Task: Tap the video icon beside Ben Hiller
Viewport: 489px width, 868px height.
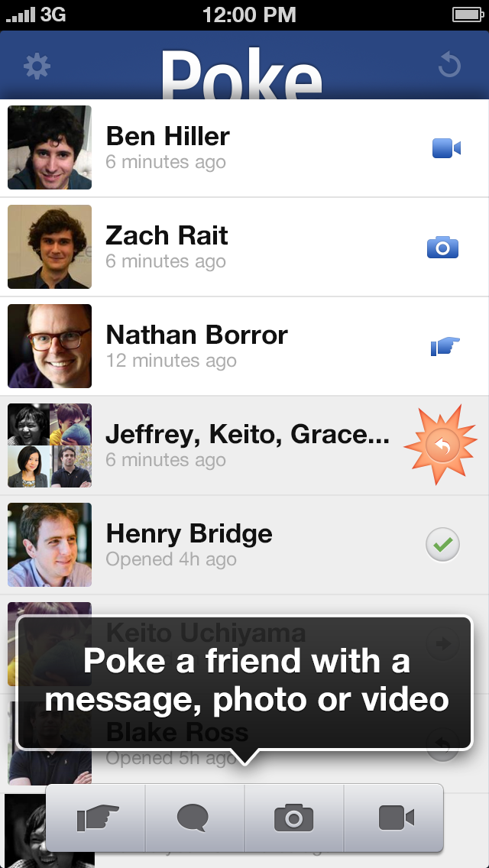Action: point(446,148)
